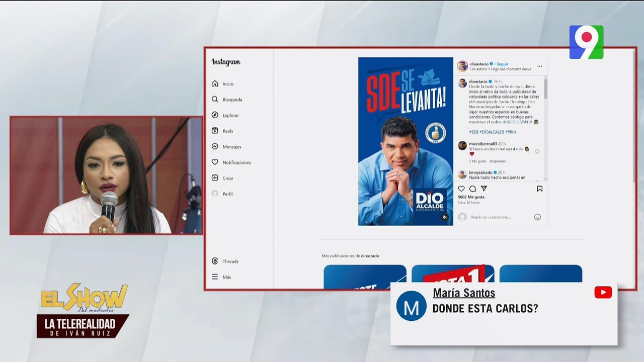Open the first 'Más publicaciones' thumbnail
644x362 pixels.
coord(365,277)
